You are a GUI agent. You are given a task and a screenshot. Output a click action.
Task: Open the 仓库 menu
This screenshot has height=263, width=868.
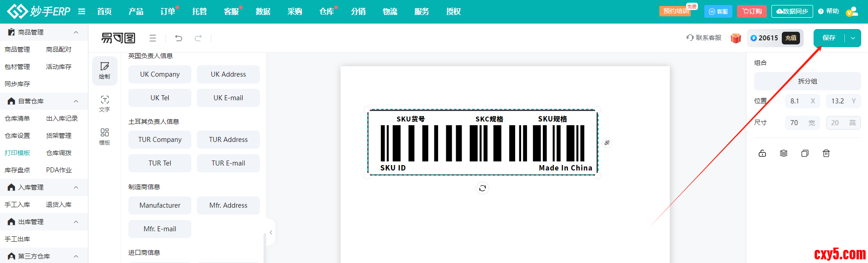click(327, 11)
